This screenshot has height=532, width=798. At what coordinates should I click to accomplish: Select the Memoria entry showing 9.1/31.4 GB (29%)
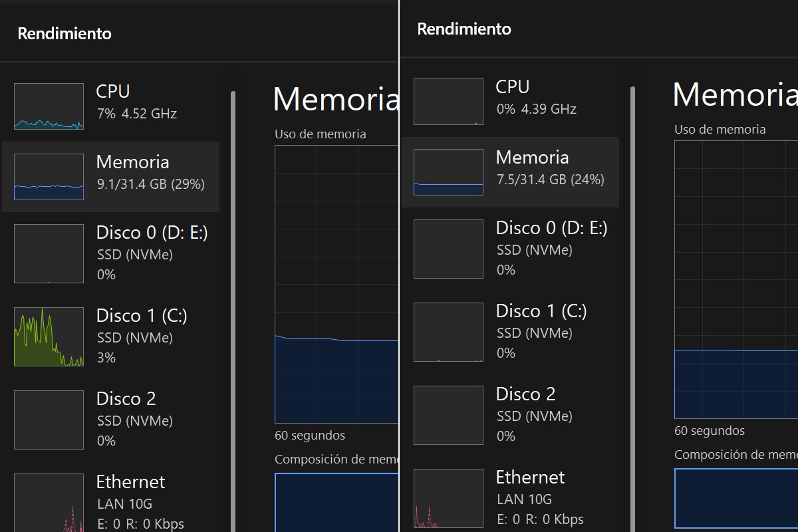coord(110,176)
